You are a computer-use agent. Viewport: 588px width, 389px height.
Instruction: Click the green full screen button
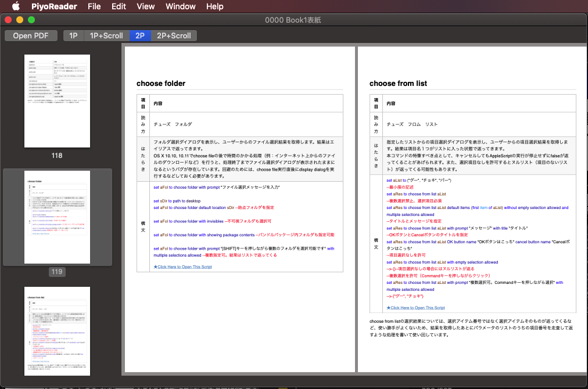click(32, 20)
